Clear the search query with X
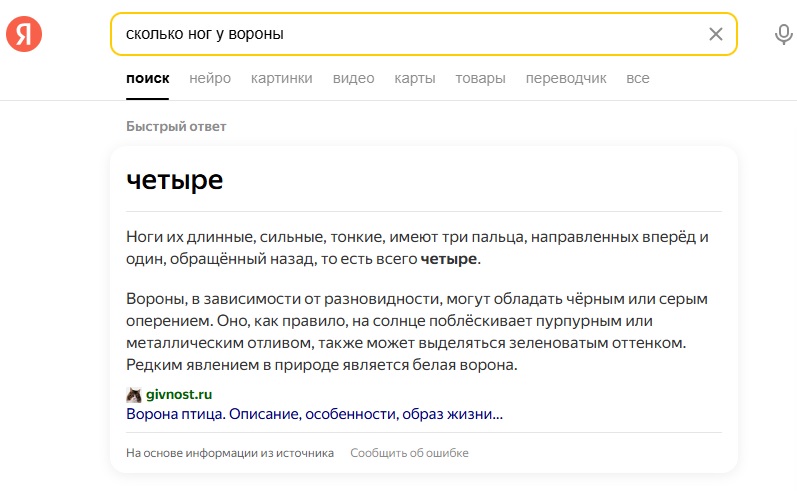Screen dimensions: 797x491 pyautogui.click(x=715, y=34)
